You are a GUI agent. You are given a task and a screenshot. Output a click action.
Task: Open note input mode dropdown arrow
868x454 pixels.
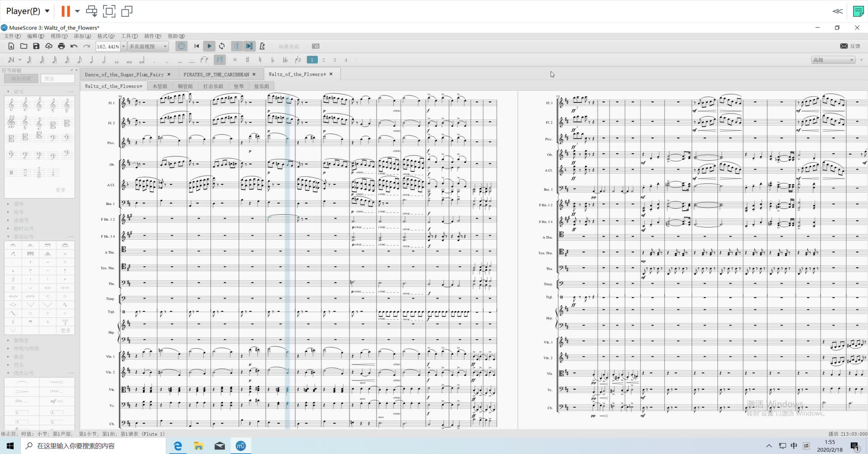[20, 60]
